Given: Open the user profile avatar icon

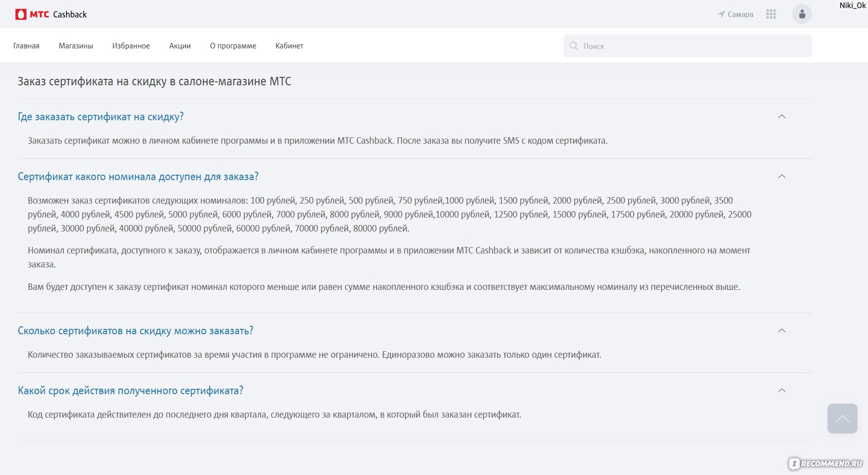Looking at the screenshot, I should 802,14.
